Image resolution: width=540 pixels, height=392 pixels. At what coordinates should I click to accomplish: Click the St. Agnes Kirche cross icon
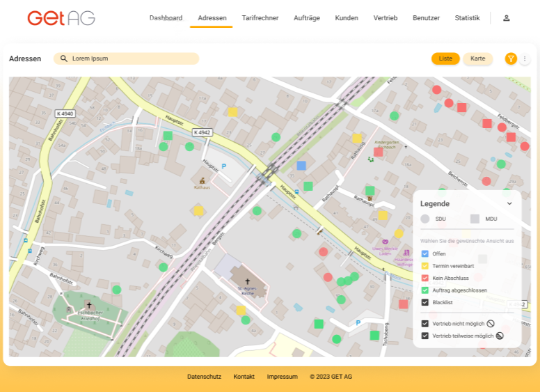[x=247, y=281]
